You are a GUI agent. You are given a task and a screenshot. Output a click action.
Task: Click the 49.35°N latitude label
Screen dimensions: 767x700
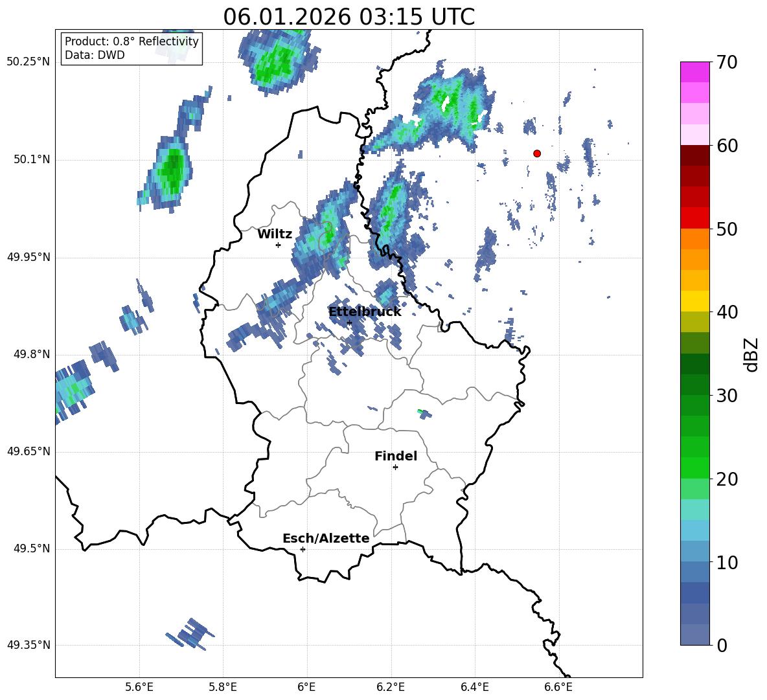pyautogui.click(x=29, y=645)
